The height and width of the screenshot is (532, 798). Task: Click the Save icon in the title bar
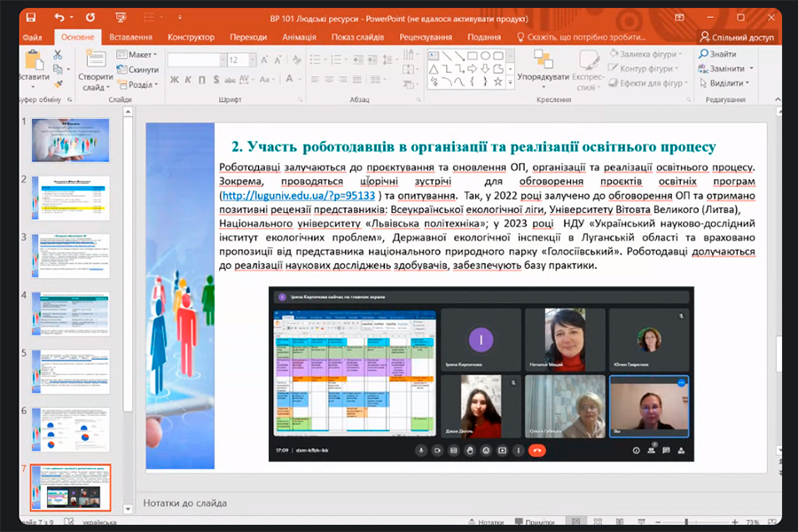point(30,17)
